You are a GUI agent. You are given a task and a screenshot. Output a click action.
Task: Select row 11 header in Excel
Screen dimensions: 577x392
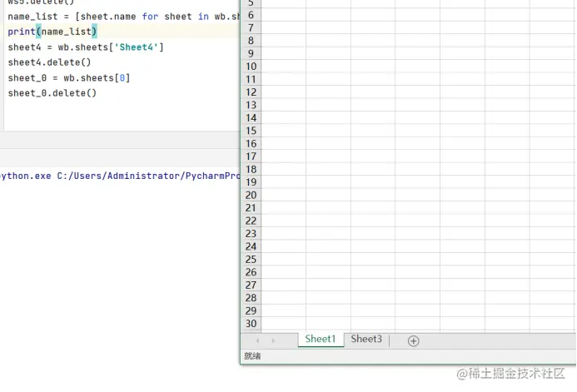251,79
